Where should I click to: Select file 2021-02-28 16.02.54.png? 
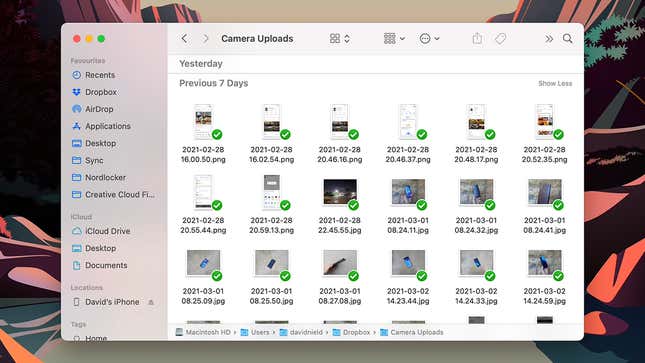[271, 134]
